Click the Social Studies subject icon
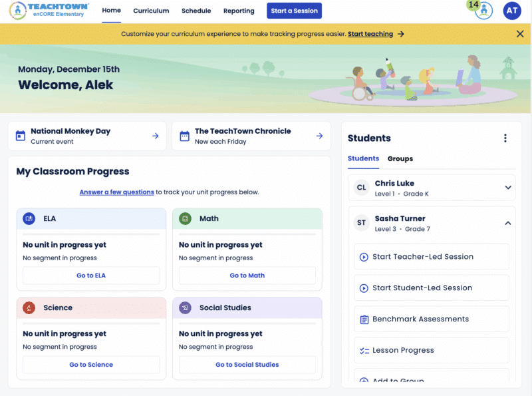 click(x=185, y=307)
